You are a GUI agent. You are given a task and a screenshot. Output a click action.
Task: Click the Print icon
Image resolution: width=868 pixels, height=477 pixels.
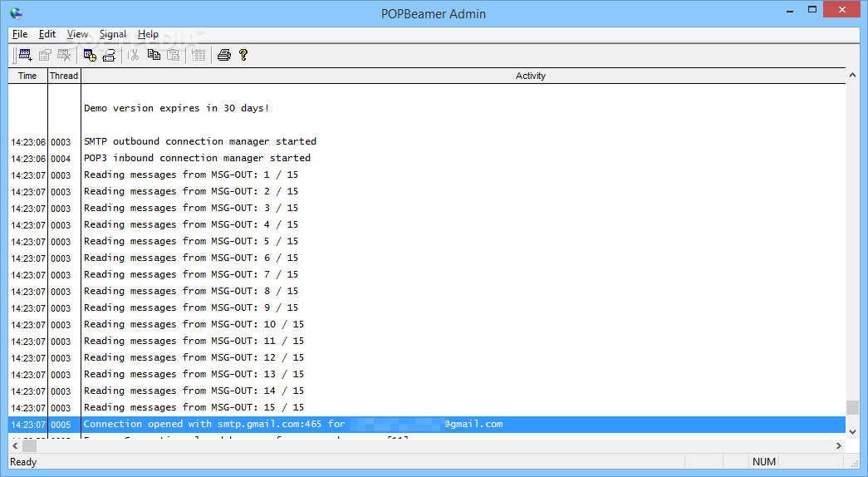tap(223, 55)
